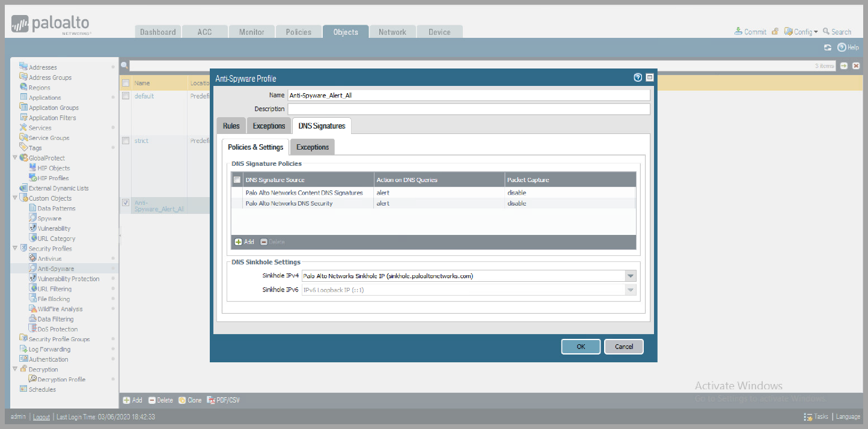Viewport: 868px width, 429px height.
Task: Collapse the Security Profiles tree node
Action: [15, 248]
